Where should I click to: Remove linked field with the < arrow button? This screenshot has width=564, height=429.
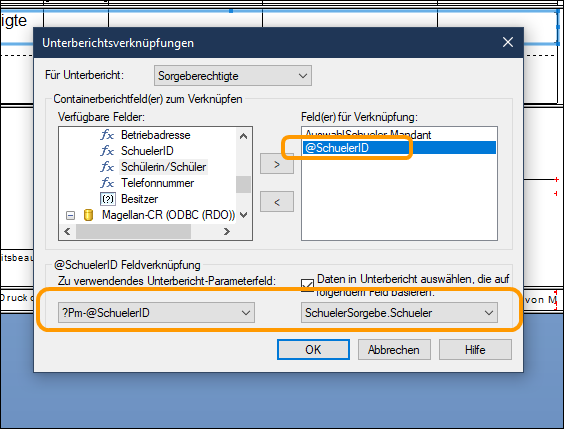[277, 202]
